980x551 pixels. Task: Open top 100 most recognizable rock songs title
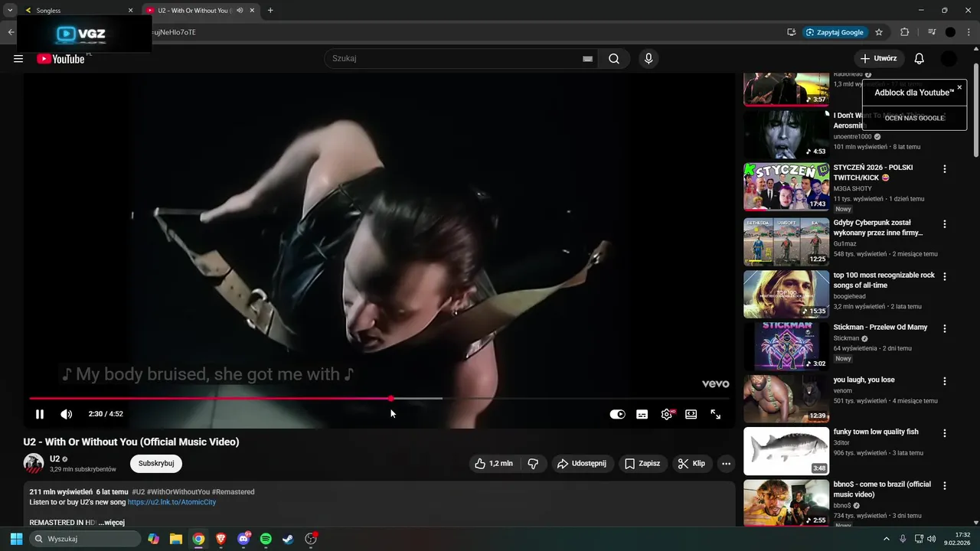pyautogui.click(x=884, y=280)
